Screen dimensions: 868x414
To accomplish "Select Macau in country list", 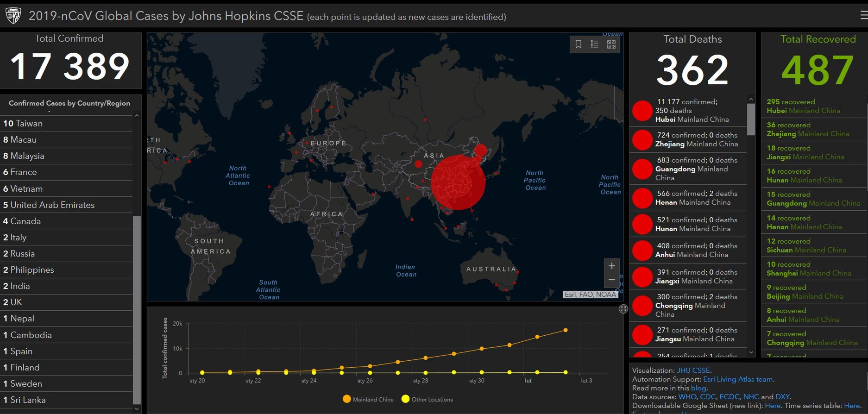I will tap(67, 140).
